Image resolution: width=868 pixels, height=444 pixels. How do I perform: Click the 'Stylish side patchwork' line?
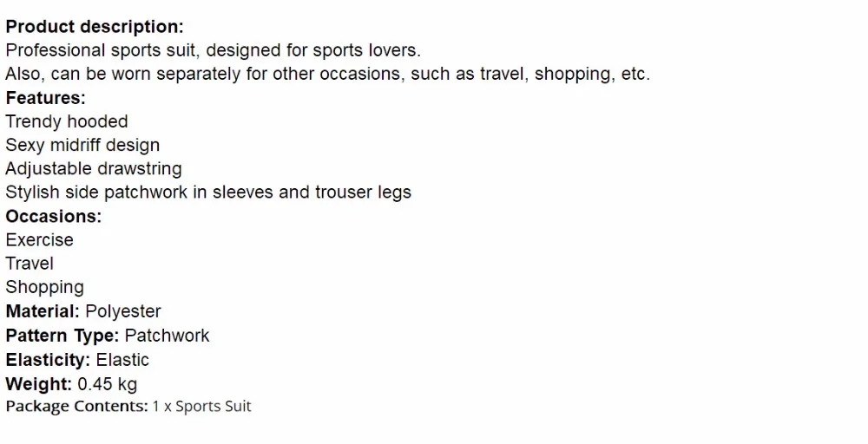point(208,193)
